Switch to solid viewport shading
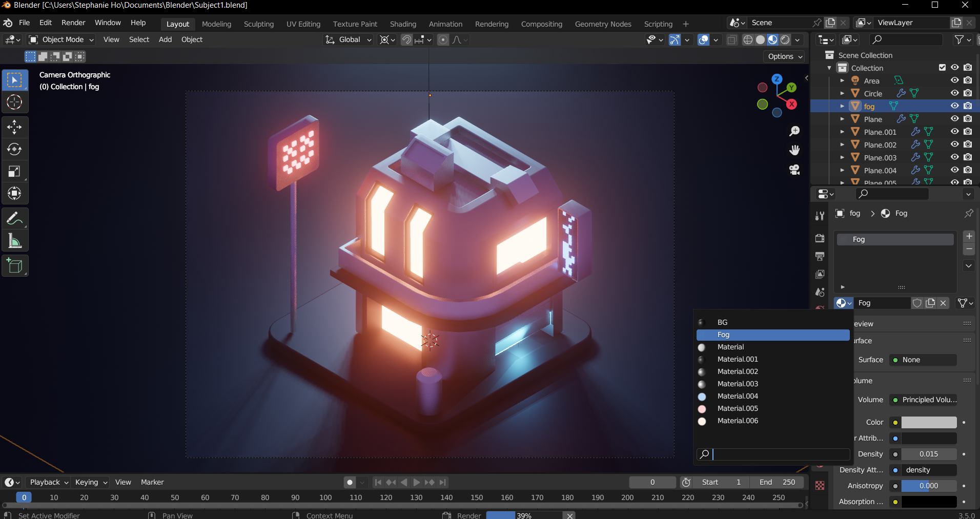The image size is (980, 519). click(761, 39)
